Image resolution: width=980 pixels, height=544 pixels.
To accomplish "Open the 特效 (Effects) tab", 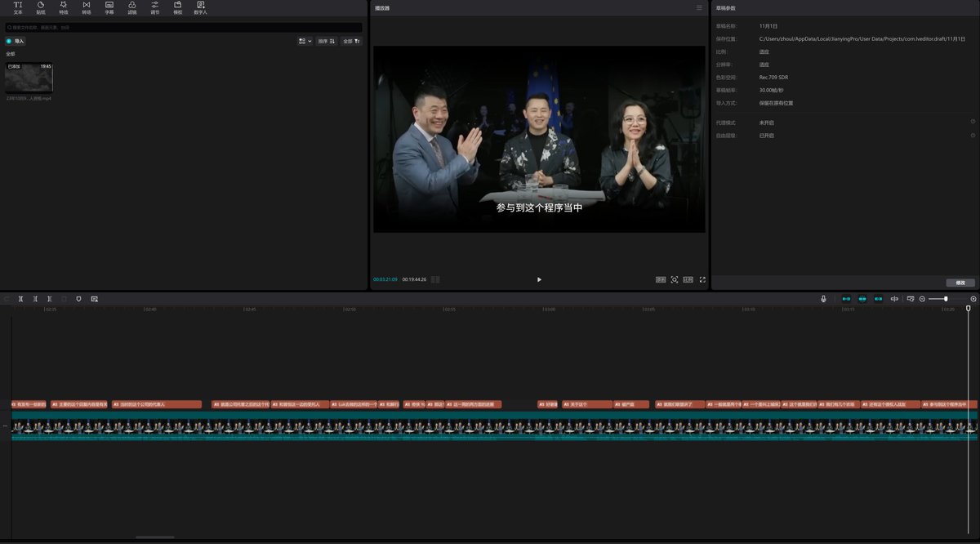I will tap(64, 7).
